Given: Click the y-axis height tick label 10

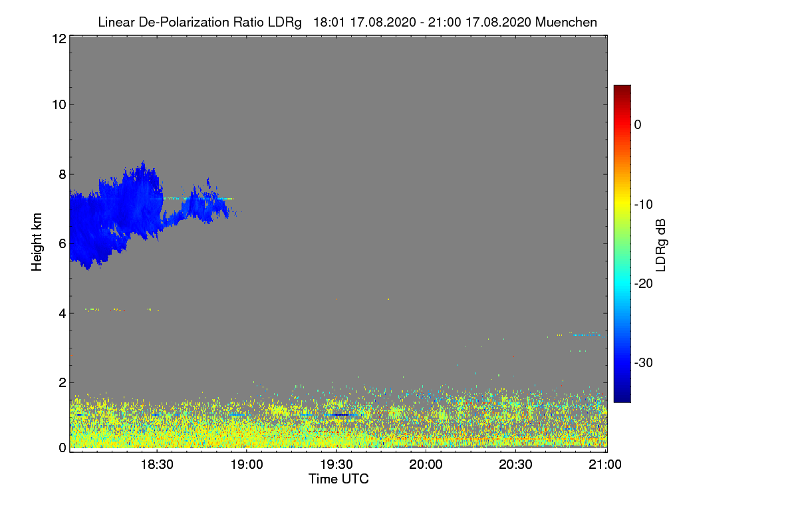Looking at the screenshot, I should coord(59,104).
